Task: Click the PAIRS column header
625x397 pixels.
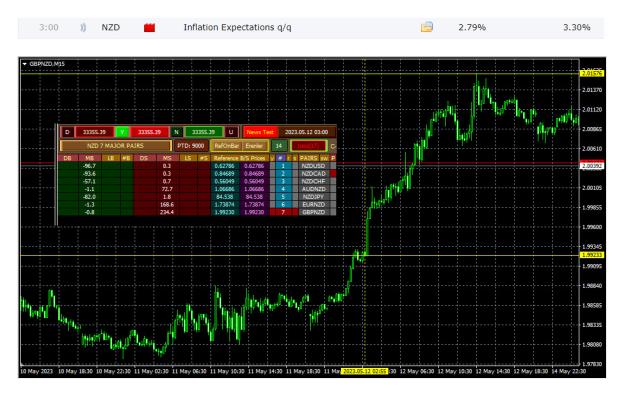Action: click(309, 158)
